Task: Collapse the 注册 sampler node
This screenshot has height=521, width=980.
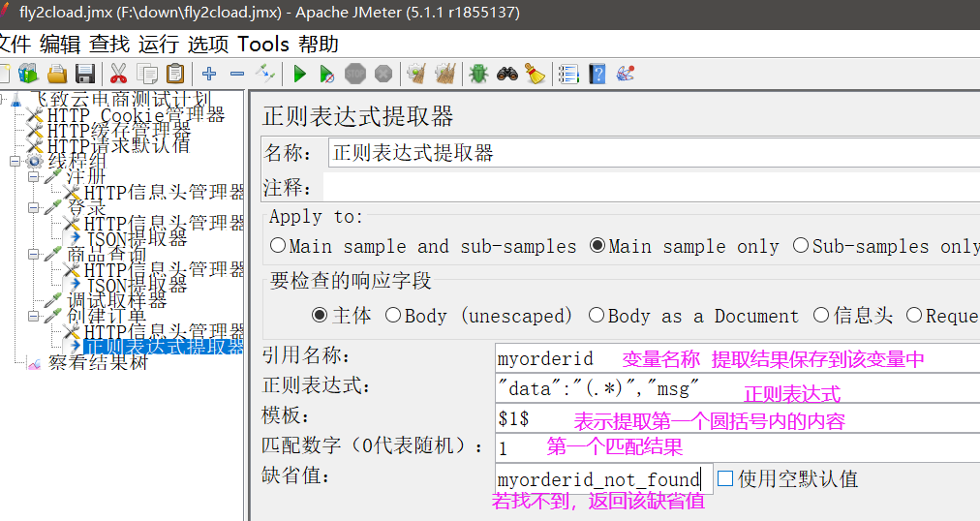Action: coord(34,177)
